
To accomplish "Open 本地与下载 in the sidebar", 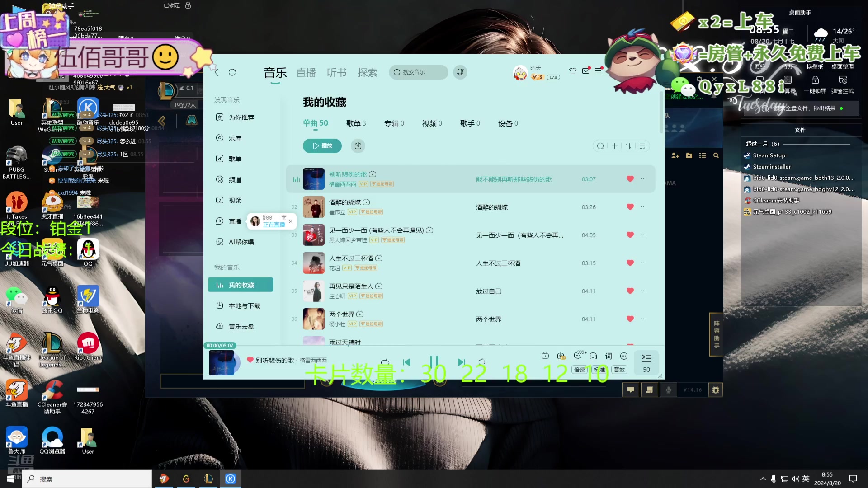I will pyautogui.click(x=241, y=306).
